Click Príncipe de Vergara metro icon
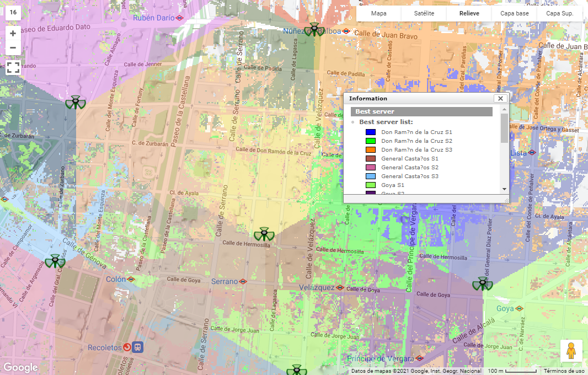588x375 pixels. 420,358
